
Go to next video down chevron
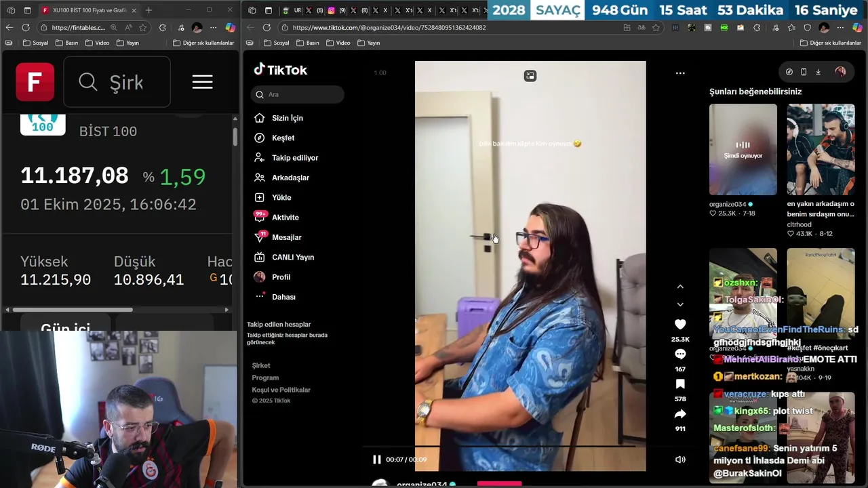(x=680, y=304)
